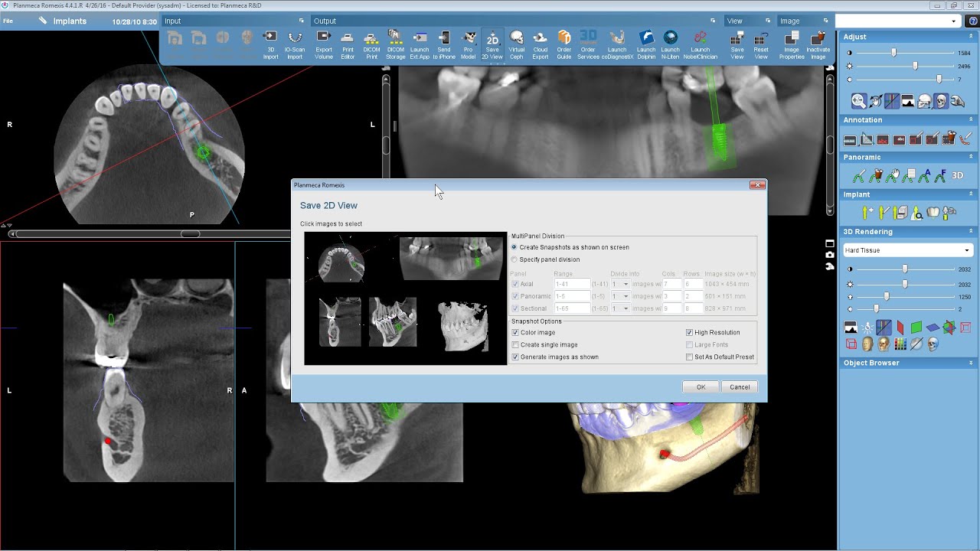980x551 pixels.
Task: Select the 3D rendering thumbnail in dialog
Action: (464, 325)
